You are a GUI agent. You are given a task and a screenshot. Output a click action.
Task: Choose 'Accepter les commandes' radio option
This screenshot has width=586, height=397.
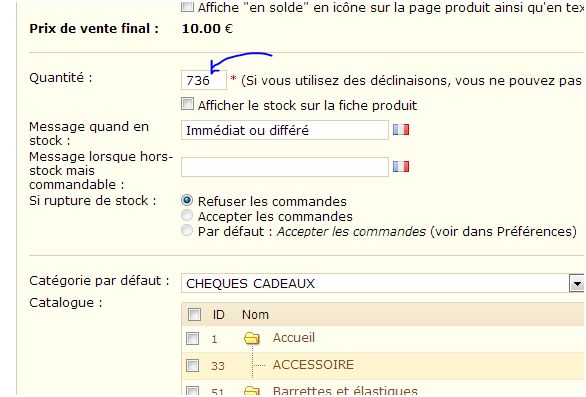(187, 215)
